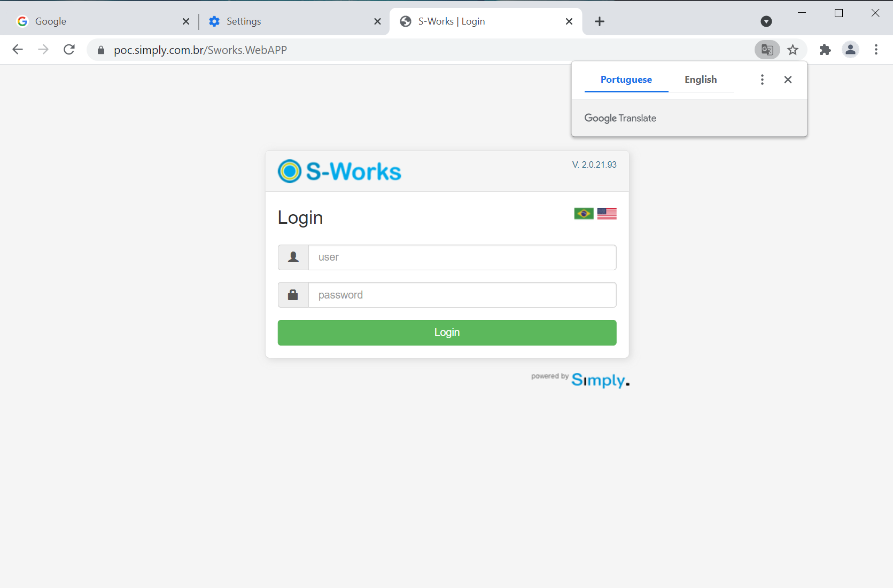
Task: Click the password input field
Action: point(462,295)
